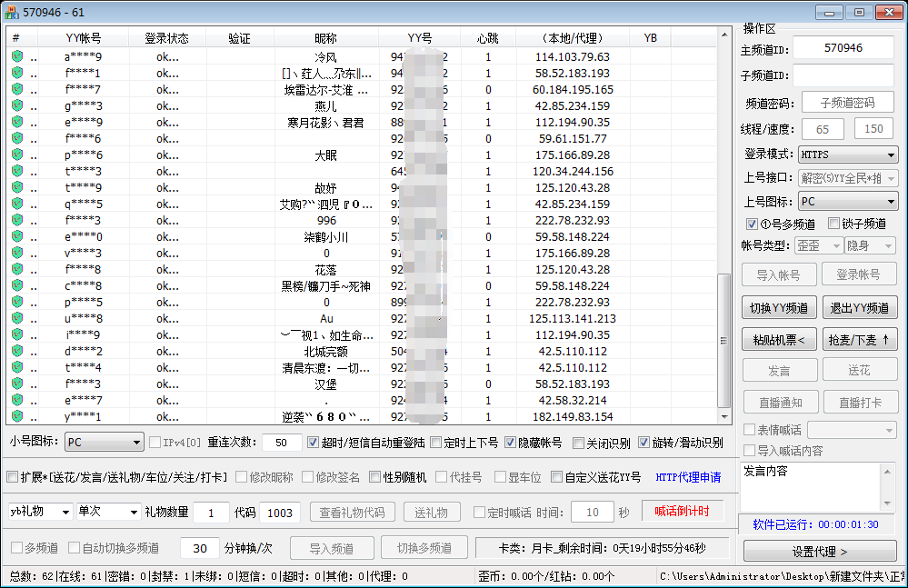Open 上号图标 PC dropdown
The image size is (908, 588).
[x=848, y=202]
